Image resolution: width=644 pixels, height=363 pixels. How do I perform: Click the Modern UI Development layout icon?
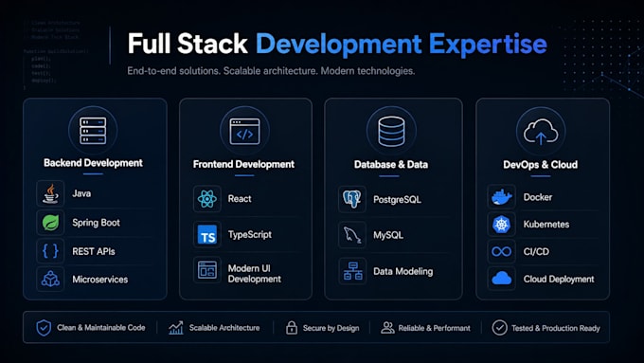pos(207,270)
